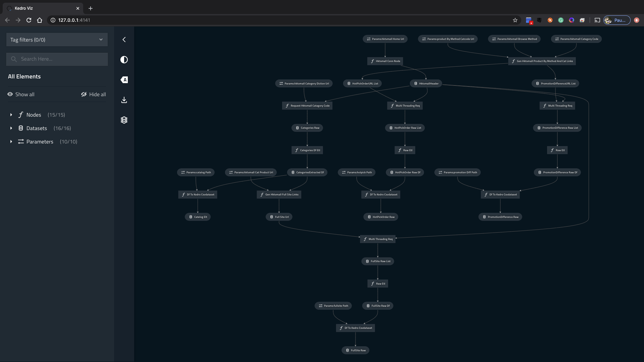
Task: Toggle the layers icon in the sidebar
Action: [x=124, y=120]
